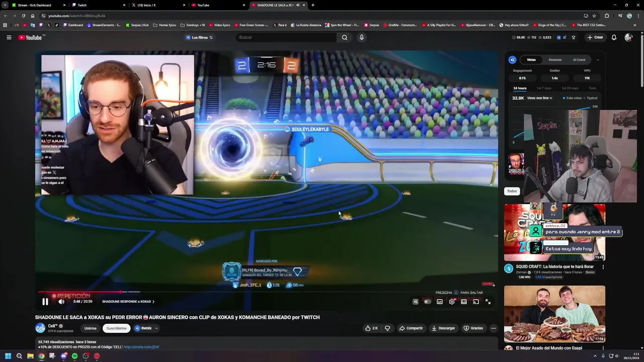Click the Descargar button
Viewport: 644px width, 362px height.
443,328
